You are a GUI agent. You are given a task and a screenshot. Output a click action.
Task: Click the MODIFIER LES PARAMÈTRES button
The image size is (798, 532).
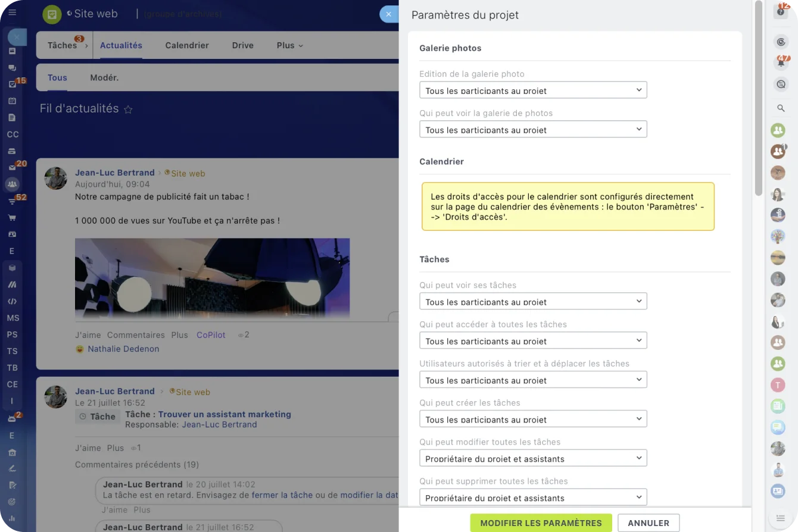(541, 523)
